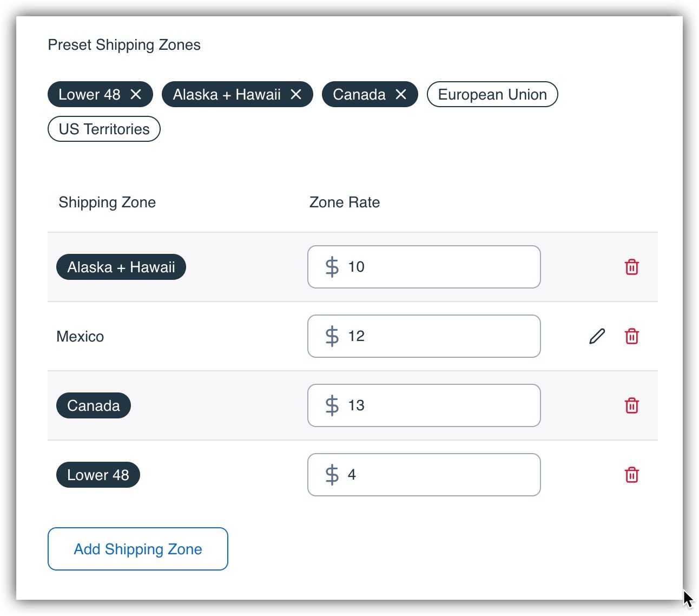699x616 pixels.
Task: Click the Canada tag in zone table
Action: click(x=93, y=405)
